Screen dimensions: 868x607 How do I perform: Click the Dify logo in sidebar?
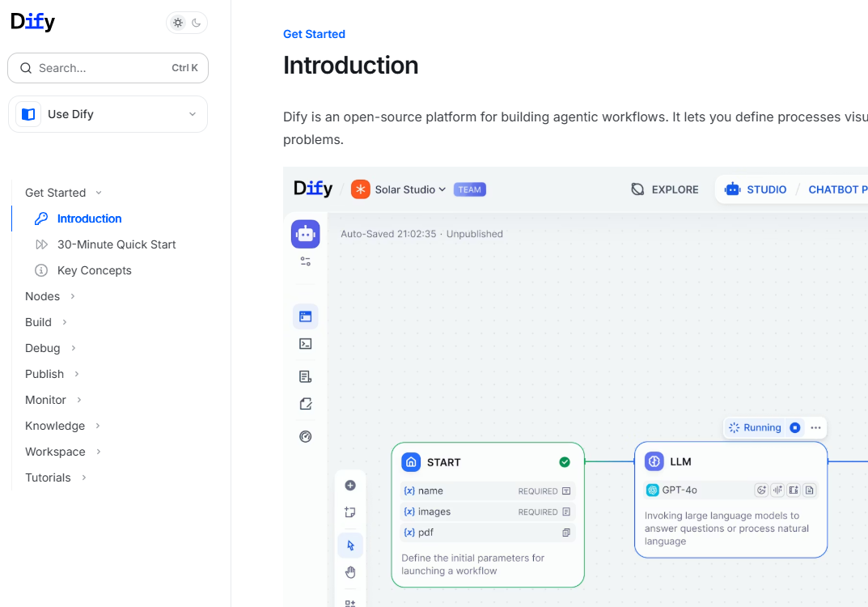click(x=32, y=22)
